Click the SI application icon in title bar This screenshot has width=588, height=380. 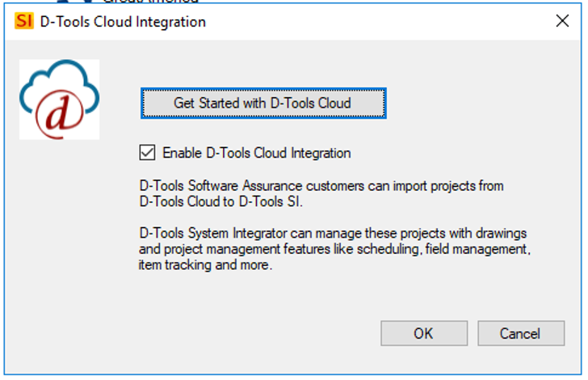[x=24, y=21]
